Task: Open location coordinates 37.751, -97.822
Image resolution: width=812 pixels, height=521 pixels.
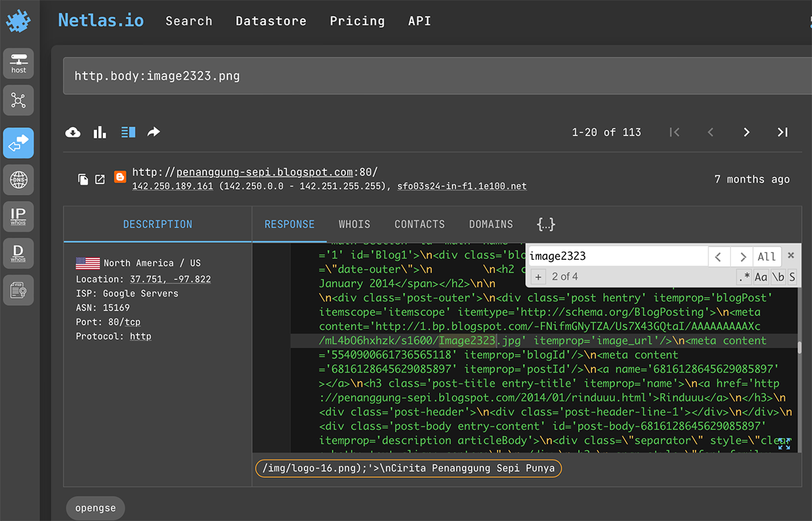Action: 171,279
